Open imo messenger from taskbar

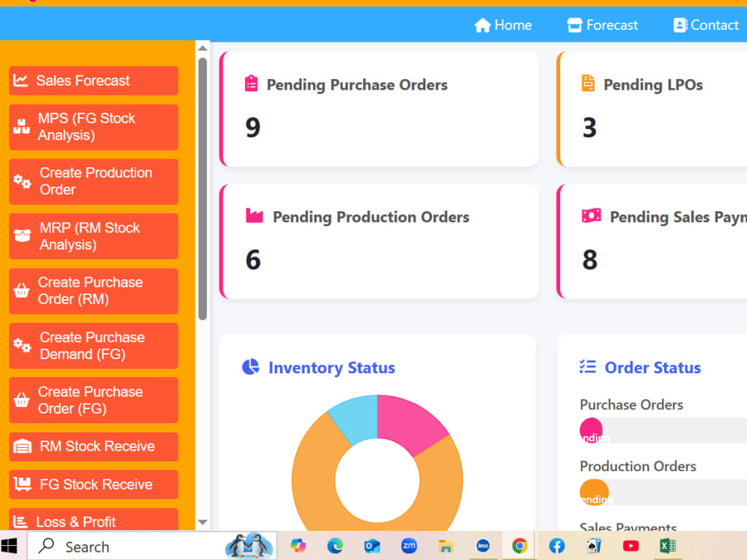483,546
